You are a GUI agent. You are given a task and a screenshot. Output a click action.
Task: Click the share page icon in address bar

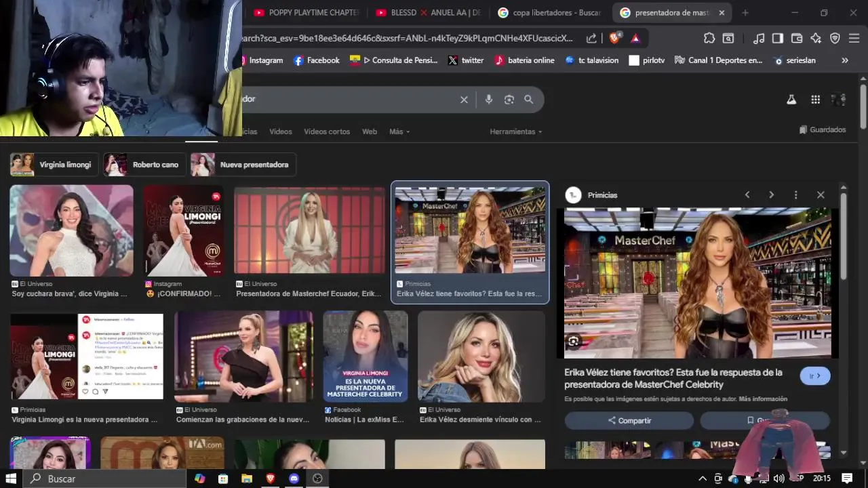pyautogui.click(x=591, y=39)
